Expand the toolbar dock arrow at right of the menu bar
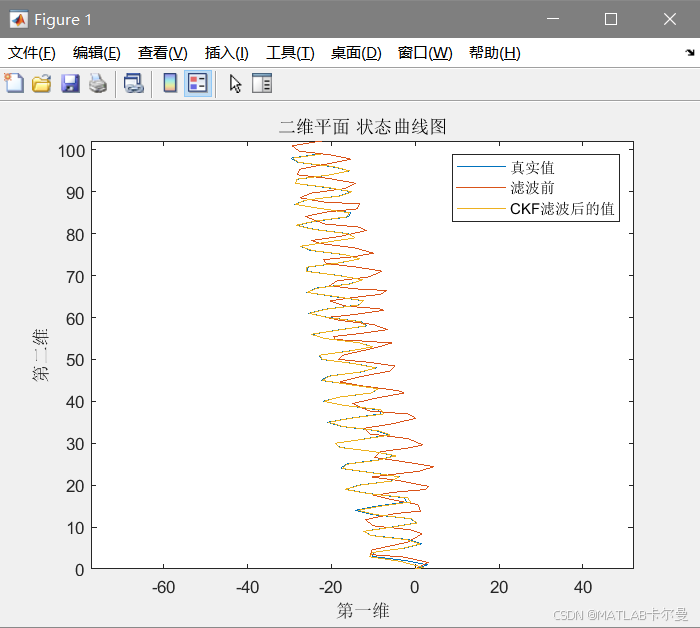Screen dimensions: 700x628 [690, 53]
